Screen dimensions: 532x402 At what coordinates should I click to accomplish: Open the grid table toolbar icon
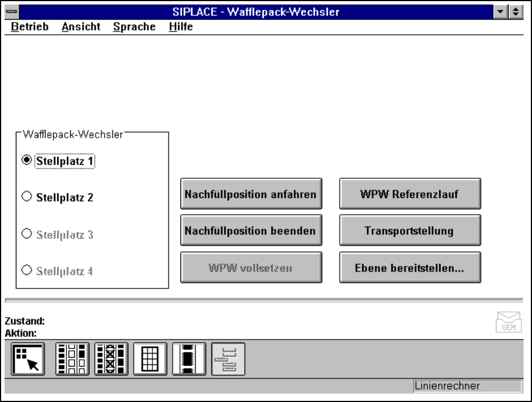coord(150,359)
